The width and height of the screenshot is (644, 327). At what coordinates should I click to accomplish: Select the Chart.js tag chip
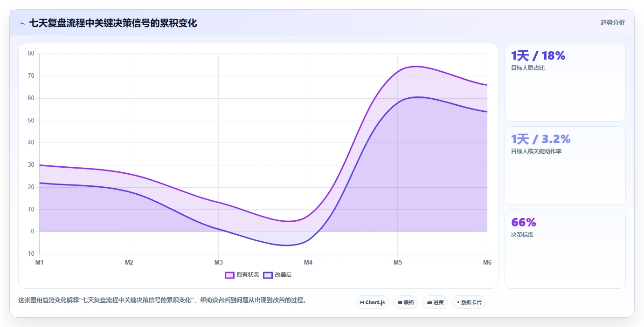[x=372, y=302]
